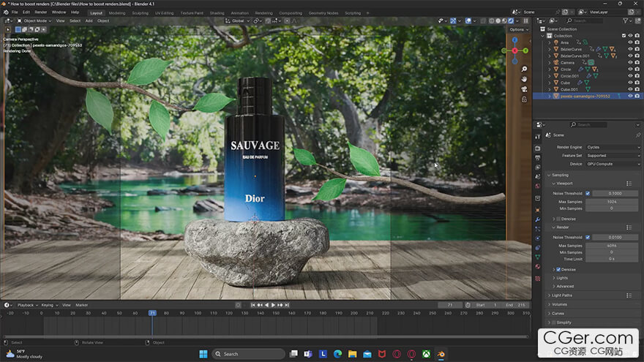Open the File menu
The width and height of the screenshot is (644, 362).
15,12
